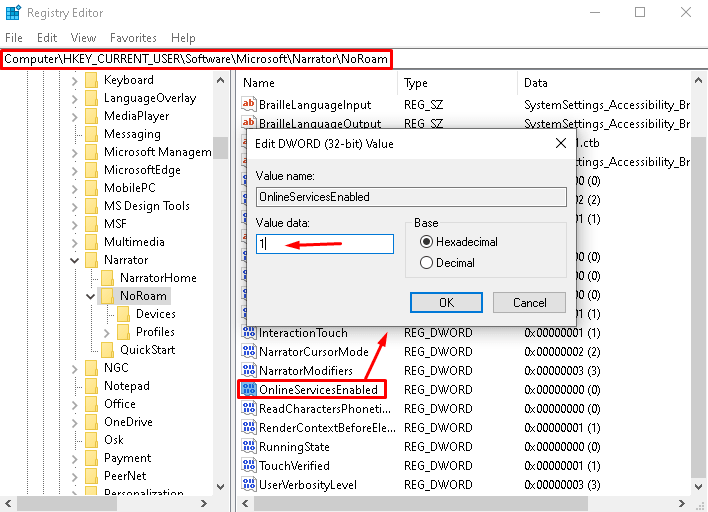Expand the PeerNet tree node
Image resolution: width=708 pixels, height=512 pixels.
[x=75, y=477]
